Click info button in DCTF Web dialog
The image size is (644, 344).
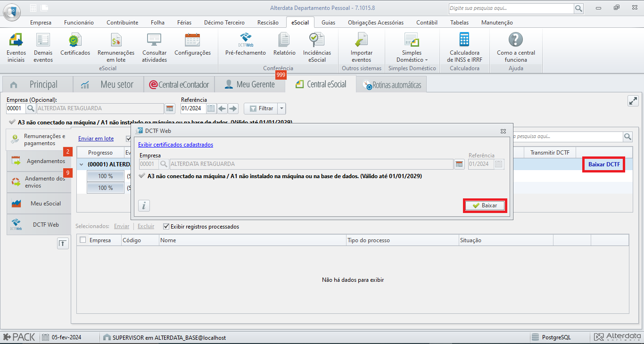coord(144,205)
